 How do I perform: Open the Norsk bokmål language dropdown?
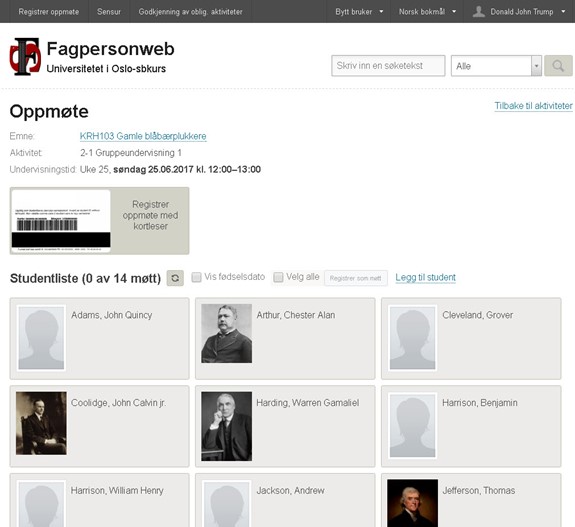(x=427, y=12)
